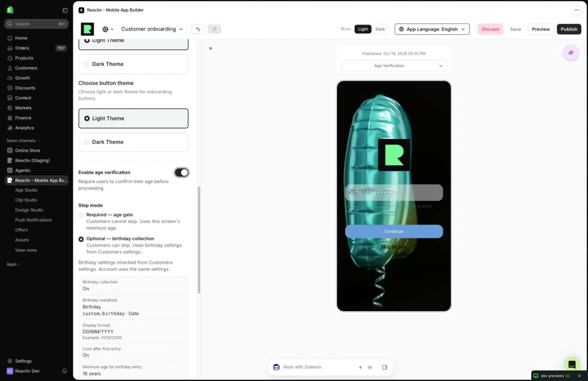Click the Continue button in phone preview
This screenshot has height=381, width=588.
tap(394, 231)
